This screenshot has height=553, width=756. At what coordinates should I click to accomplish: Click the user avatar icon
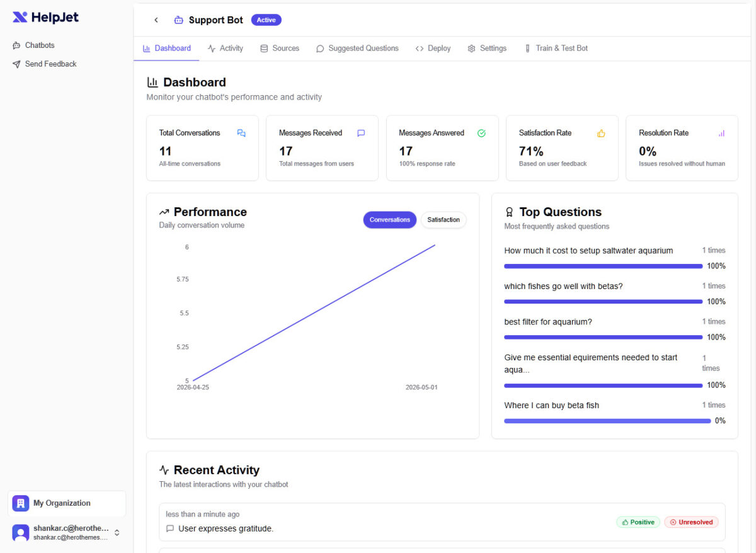point(21,533)
